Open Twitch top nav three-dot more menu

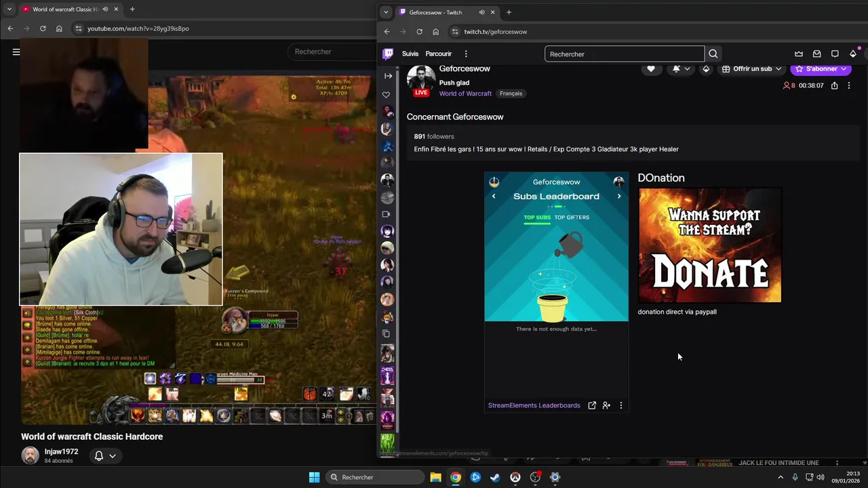(x=466, y=54)
